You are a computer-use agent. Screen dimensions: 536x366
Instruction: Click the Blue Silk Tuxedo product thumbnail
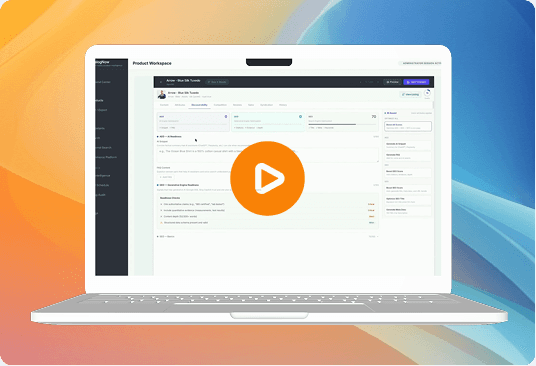pos(162,94)
